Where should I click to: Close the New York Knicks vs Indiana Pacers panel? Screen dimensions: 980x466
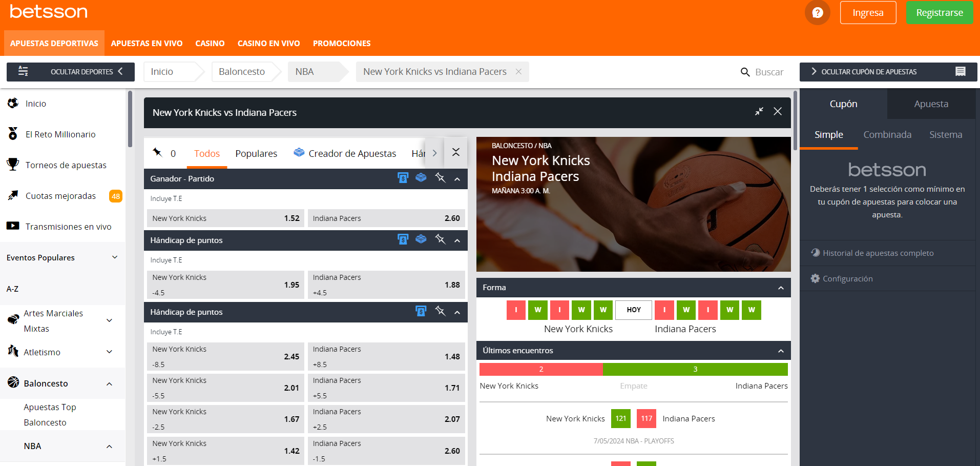click(x=778, y=112)
